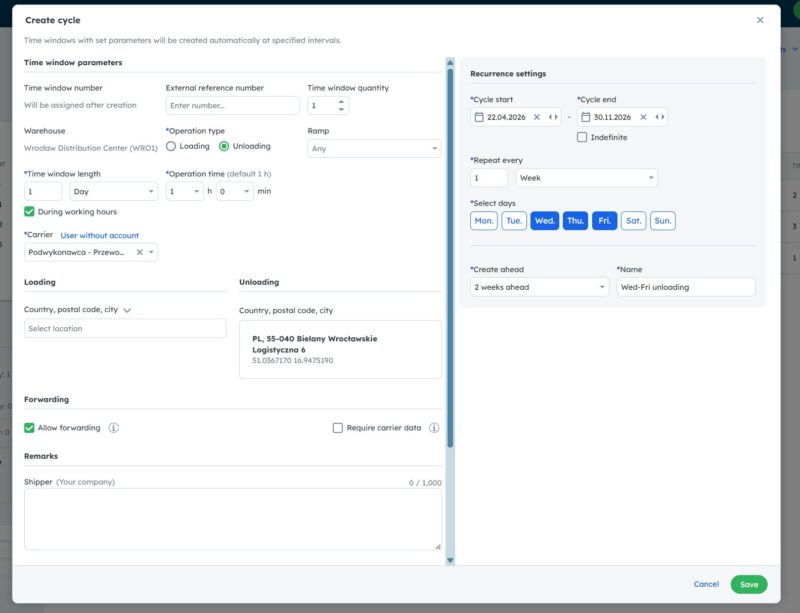Viewport: 800px width, 613px height.
Task: Click Allow forwarding info icon
Action: (114, 428)
